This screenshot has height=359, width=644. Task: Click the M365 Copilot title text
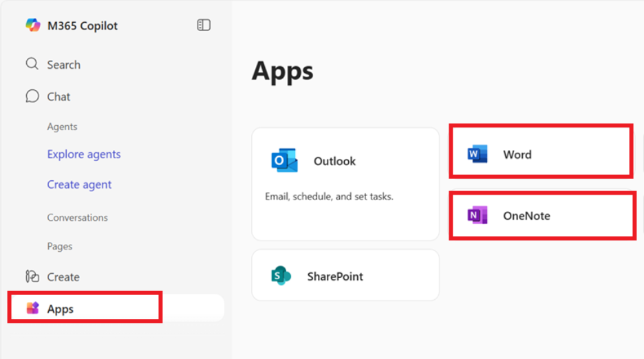coord(83,26)
